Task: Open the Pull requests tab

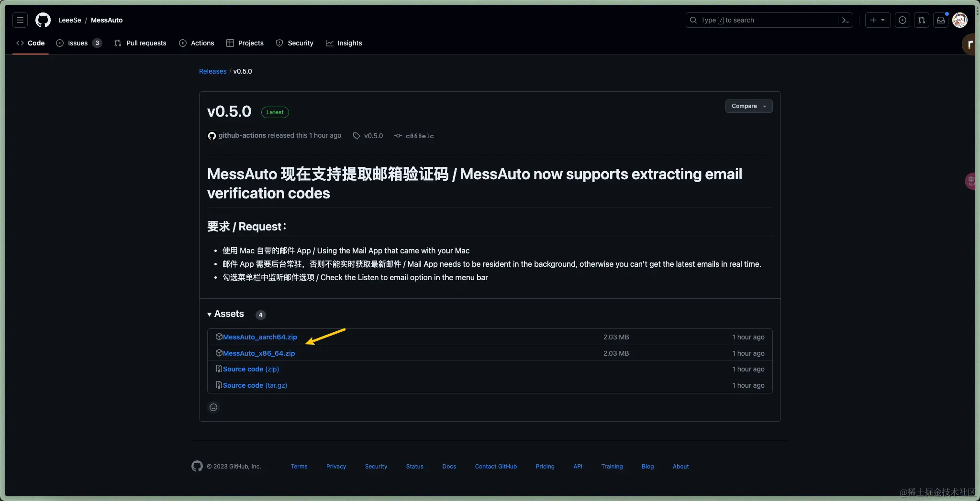Action: (140, 43)
